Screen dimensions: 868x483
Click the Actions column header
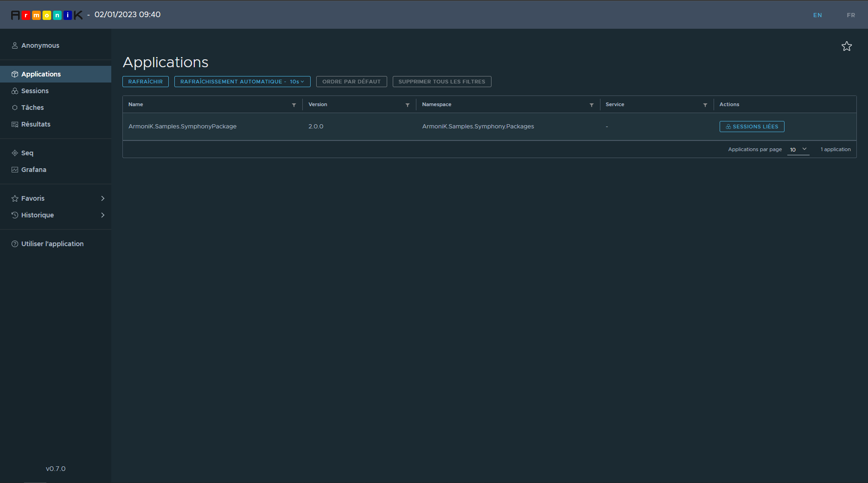729,104
